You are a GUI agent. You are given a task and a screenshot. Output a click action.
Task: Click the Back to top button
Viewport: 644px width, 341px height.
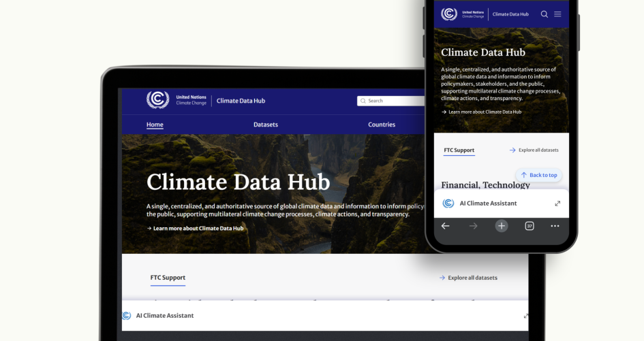[x=539, y=175]
